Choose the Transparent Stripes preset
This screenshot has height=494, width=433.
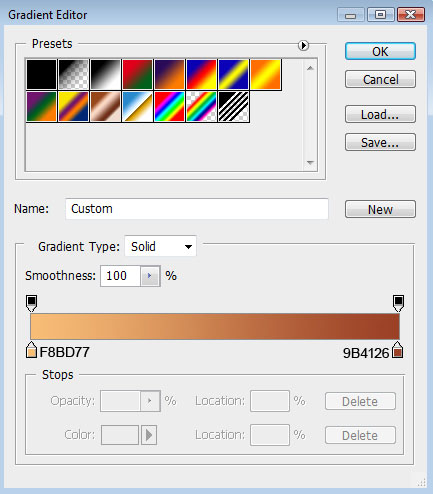tap(233, 107)
